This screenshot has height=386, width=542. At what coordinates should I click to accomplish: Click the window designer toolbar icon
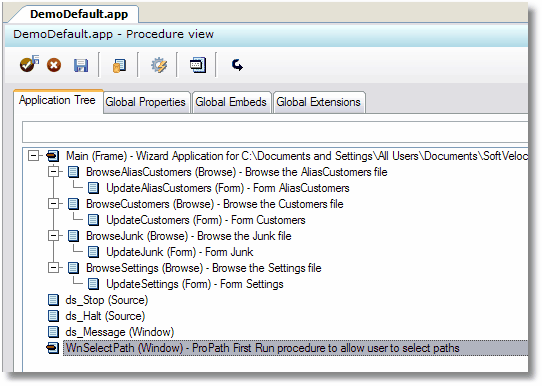(x=198, y=65)
